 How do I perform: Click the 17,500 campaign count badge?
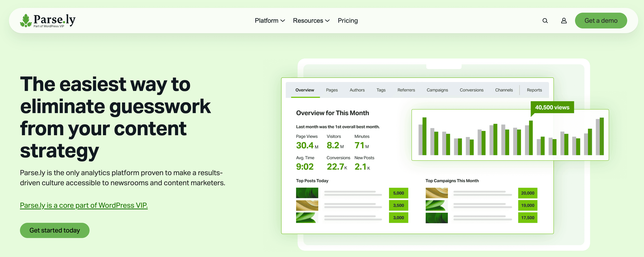528,217
